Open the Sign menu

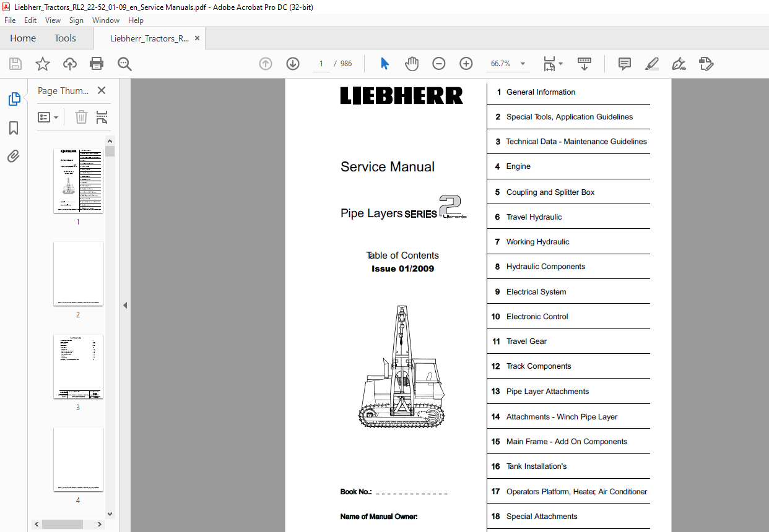click(x=76, y=20)
